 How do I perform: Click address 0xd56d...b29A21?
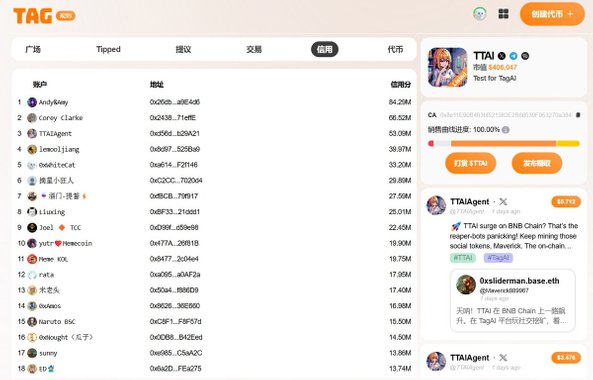point(175,133)
